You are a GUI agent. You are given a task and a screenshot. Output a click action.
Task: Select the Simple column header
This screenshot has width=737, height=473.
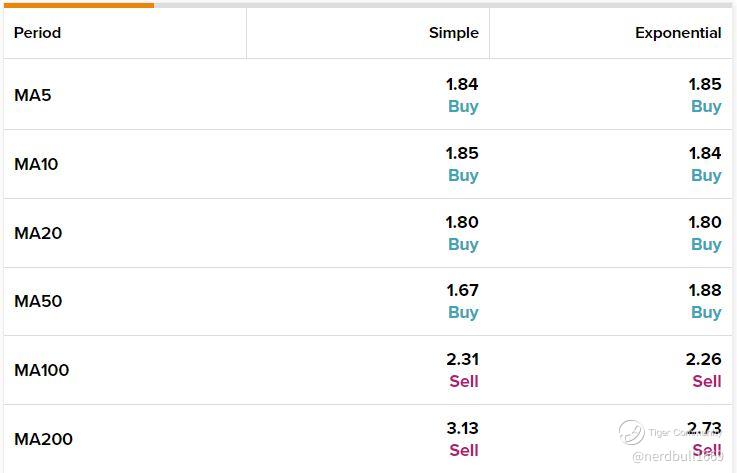pos(454,33)
